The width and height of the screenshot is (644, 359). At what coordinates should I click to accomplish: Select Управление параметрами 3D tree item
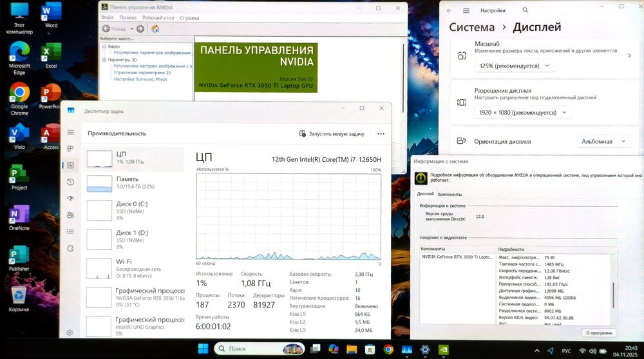[142, 73]
